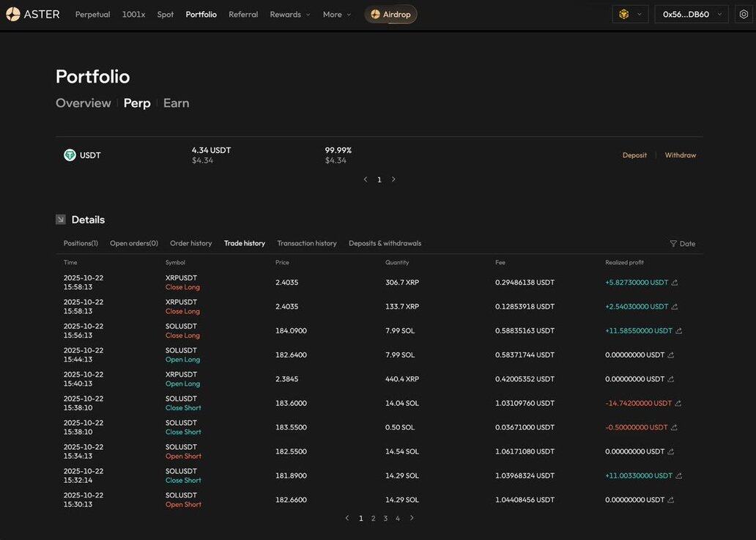Click the Deposit link
Viewport: 756px width, 540px height.
pyautogui.click(x=634, y=155)
